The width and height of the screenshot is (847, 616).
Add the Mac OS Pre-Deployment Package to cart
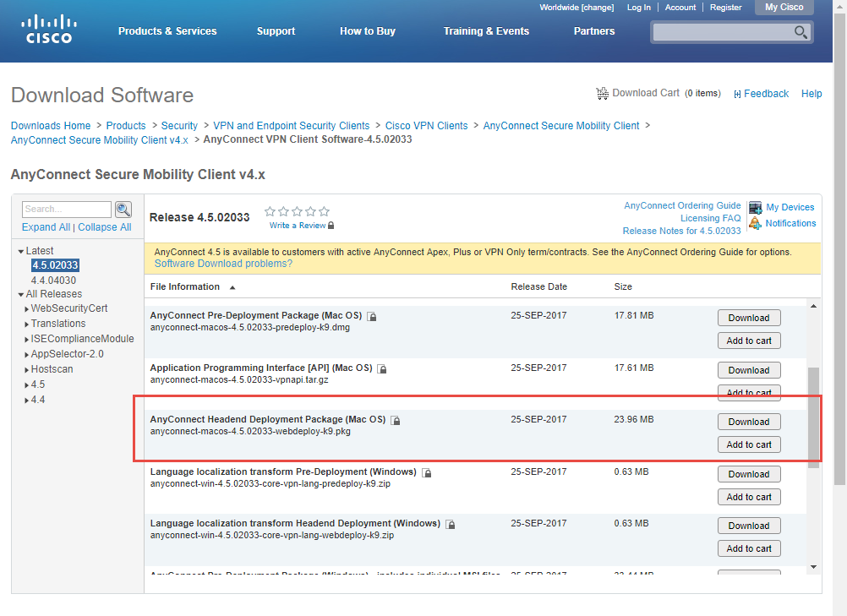(x=749, y=341)
